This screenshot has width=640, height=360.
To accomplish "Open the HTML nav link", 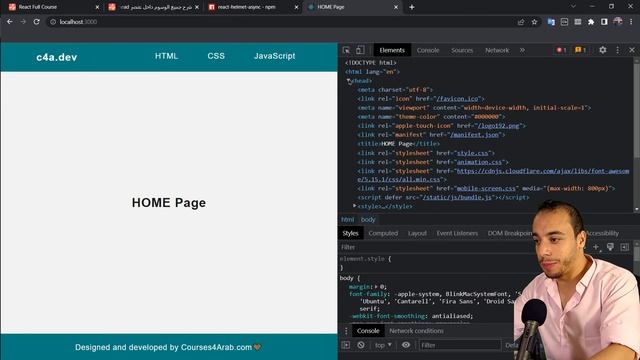I will pos(167,56).
